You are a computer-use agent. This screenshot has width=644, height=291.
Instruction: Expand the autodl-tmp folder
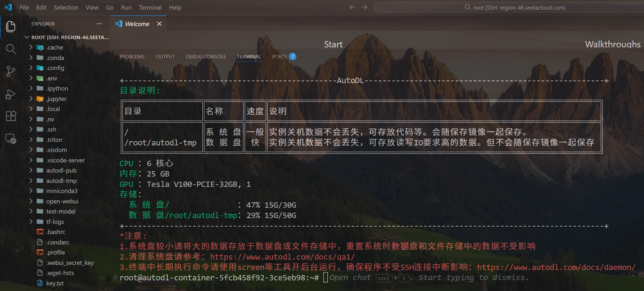(x=61, y=181)
